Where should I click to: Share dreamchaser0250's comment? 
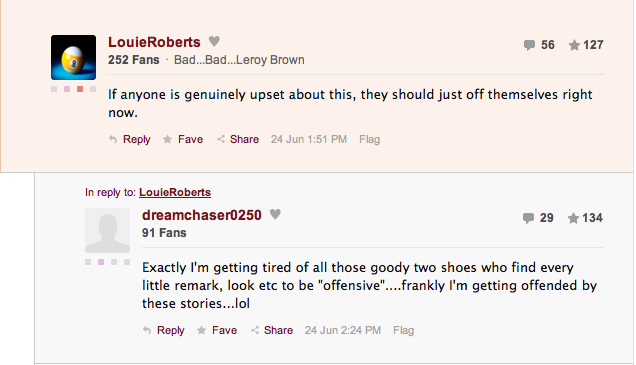coord(272,331)
